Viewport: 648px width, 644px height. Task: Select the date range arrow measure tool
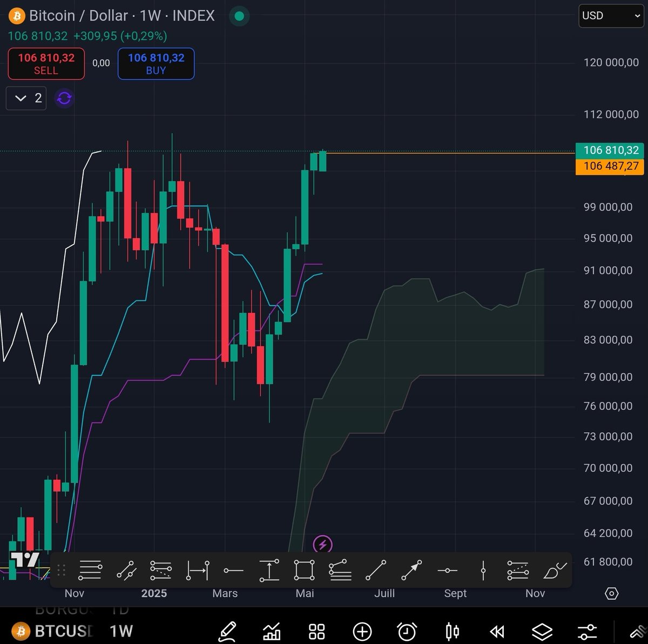(198, 570)
